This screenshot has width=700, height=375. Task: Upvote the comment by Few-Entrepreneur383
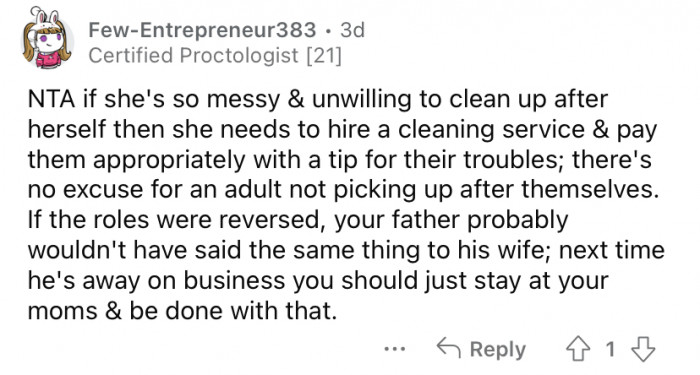tap(578, 349)
